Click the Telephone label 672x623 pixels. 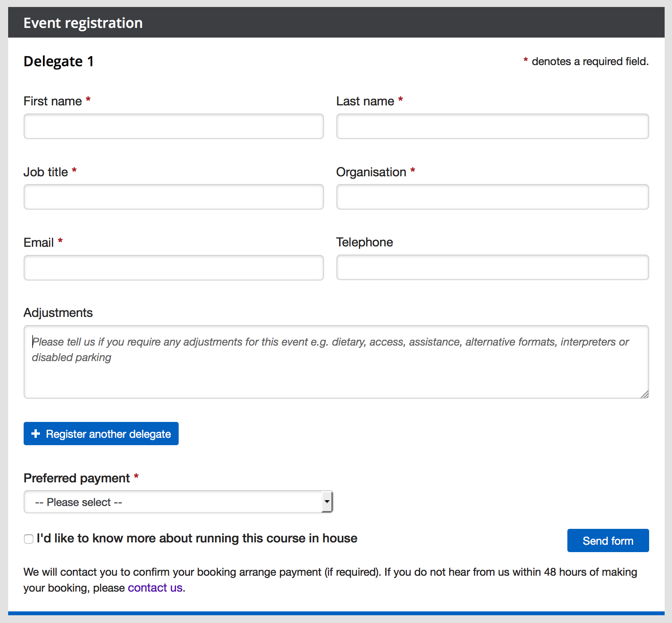pyautogui.click(x=365, y=242)
